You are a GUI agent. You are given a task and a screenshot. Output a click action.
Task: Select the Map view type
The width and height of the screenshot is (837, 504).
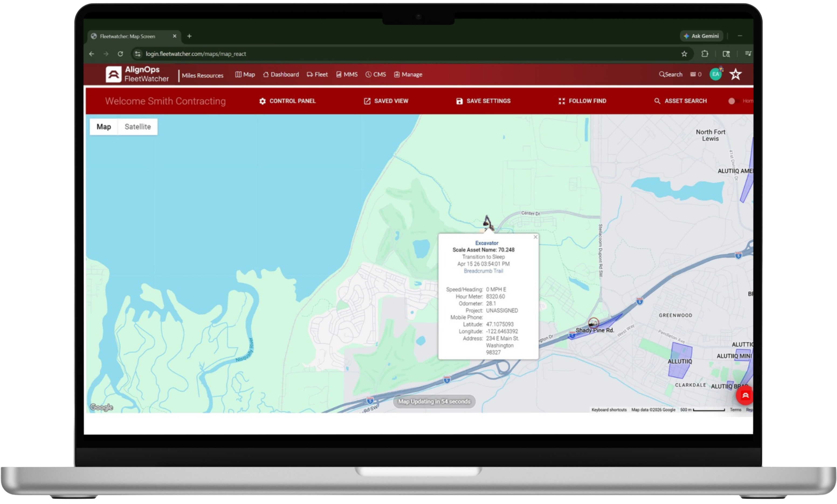(104, 127)
